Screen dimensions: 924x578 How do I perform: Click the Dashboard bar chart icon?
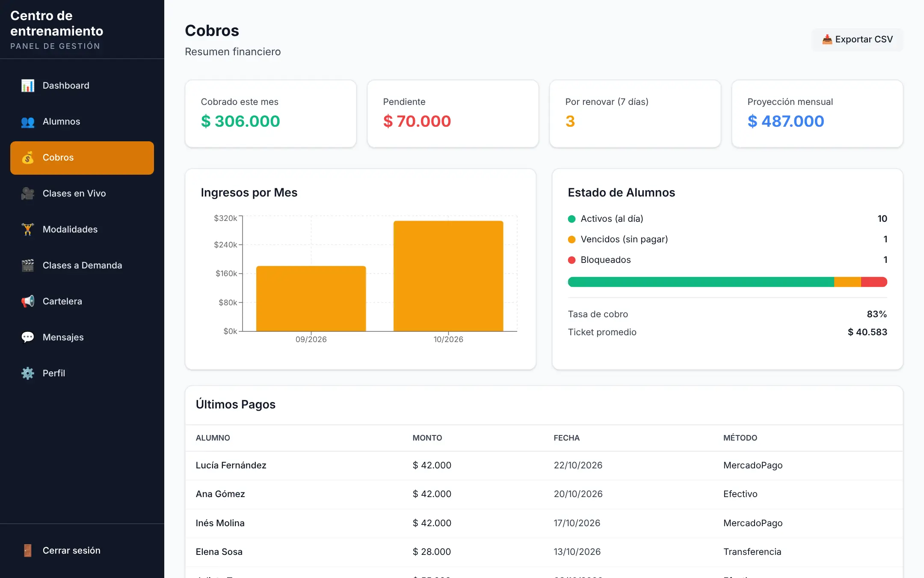pyautogui.click(x=28, y=86)
